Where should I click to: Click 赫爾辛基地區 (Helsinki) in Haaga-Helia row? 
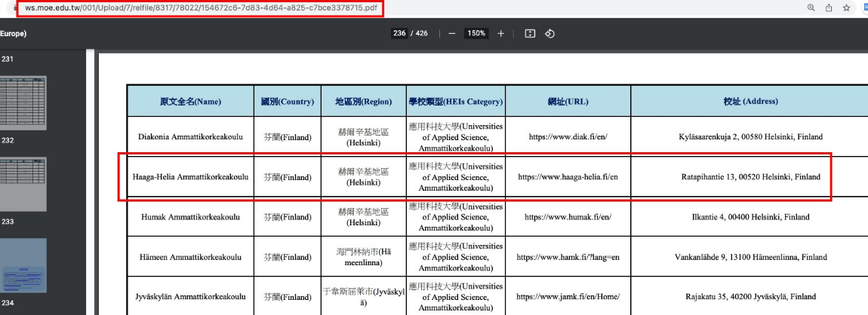pos(364,177)
